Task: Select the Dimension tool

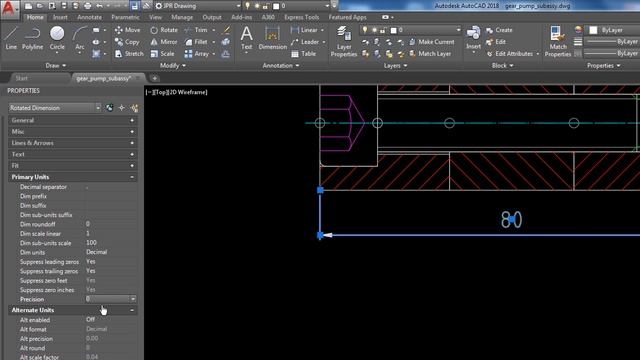Action: tap(272, 38)
